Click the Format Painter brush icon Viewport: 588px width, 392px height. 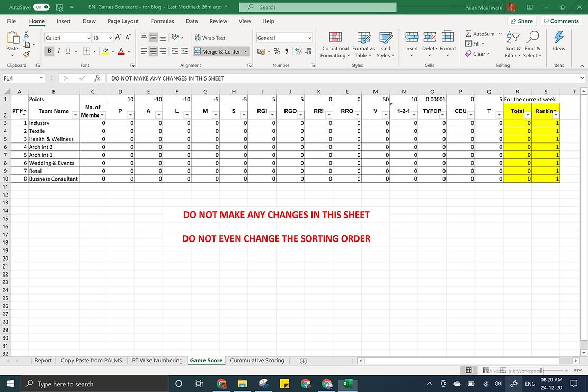point(26,54)
